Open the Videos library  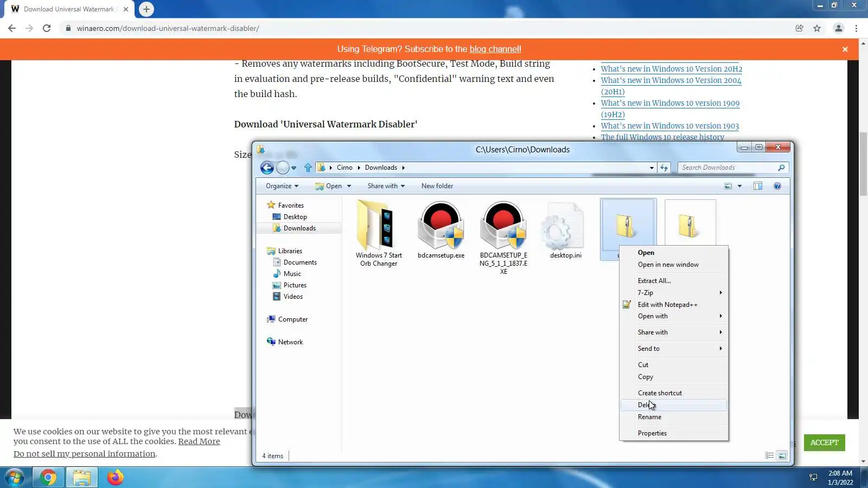coord(293,297)
